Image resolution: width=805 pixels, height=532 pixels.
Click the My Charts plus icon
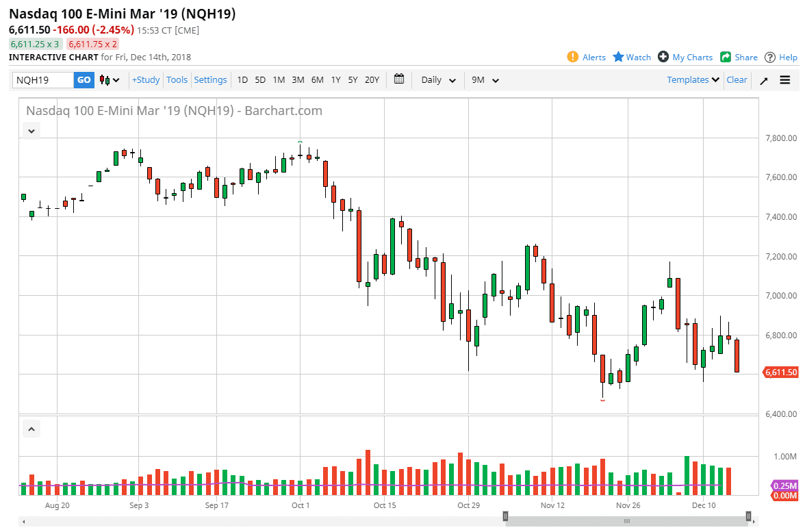(662, 57)
